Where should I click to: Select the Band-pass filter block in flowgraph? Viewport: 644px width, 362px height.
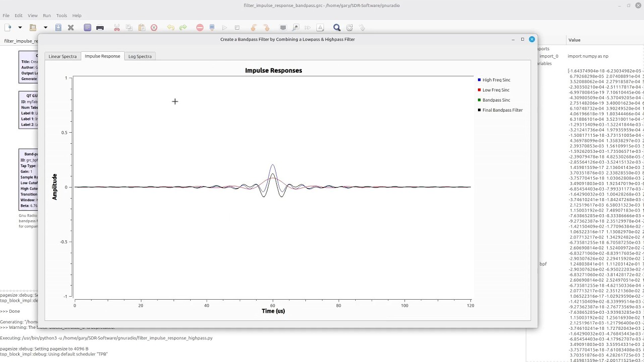coord(29,179)
